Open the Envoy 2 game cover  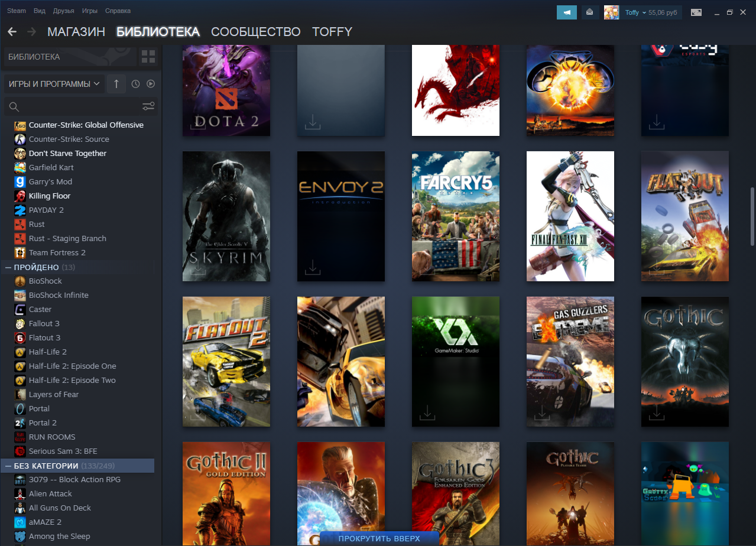[x=341, y=216]
